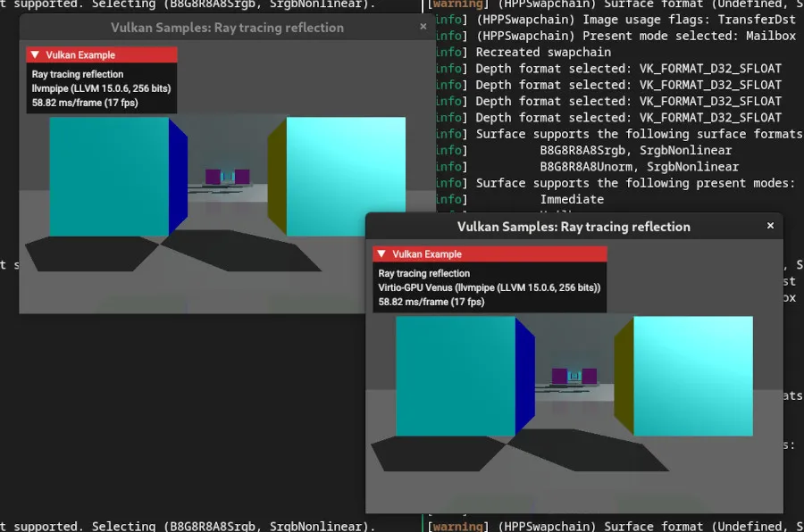The height and width of the screenshot is (532, 804).
Task: Click the llvmpipe device text in the rear overlay
Action: coord(101,87)
